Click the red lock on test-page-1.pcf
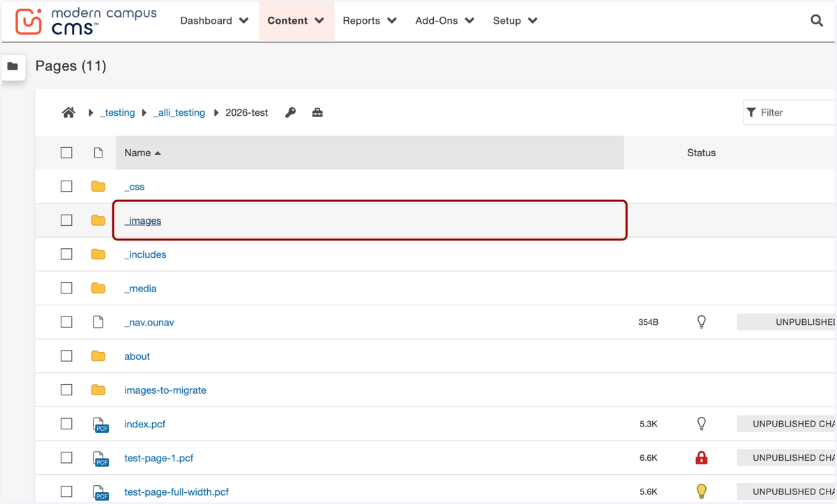 702,458
